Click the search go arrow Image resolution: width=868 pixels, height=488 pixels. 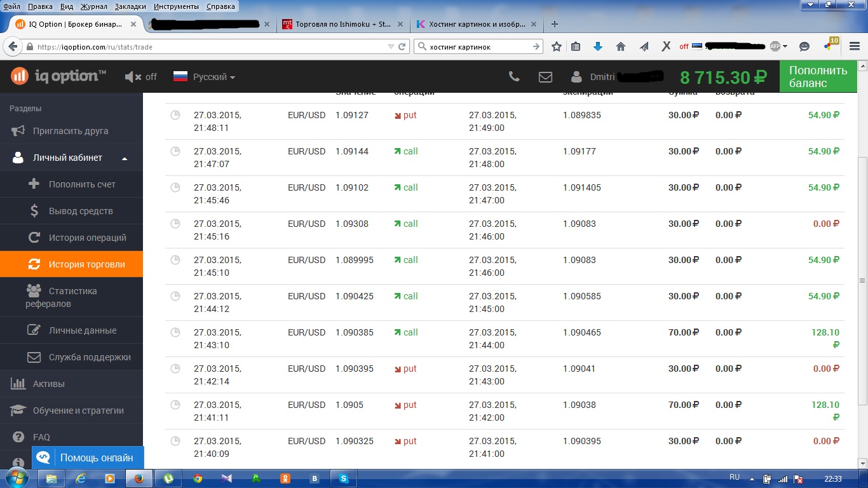(537, 46)
